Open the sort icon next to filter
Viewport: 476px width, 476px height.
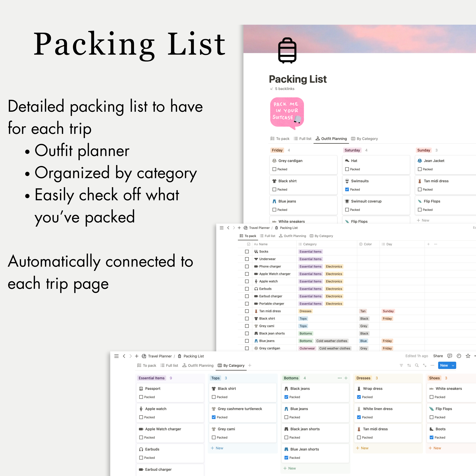pyautogui.click(x=409, y=365)
